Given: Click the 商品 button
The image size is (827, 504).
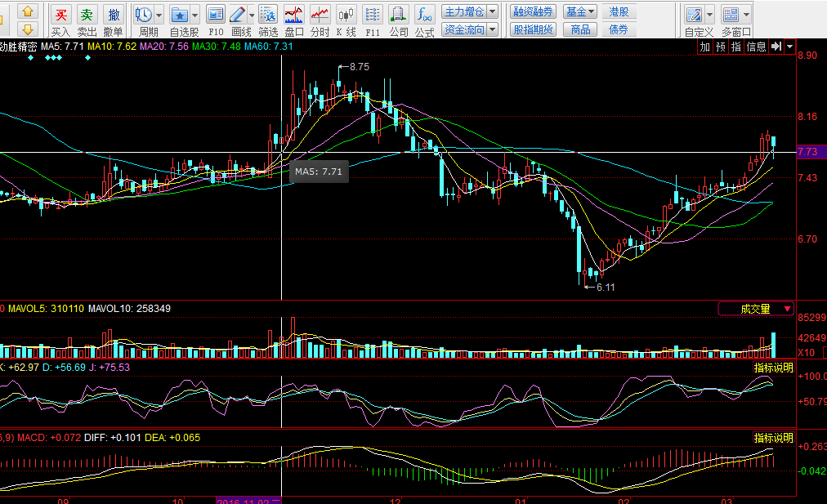Looking at the screenshot, I should click(x=580, y=29).
